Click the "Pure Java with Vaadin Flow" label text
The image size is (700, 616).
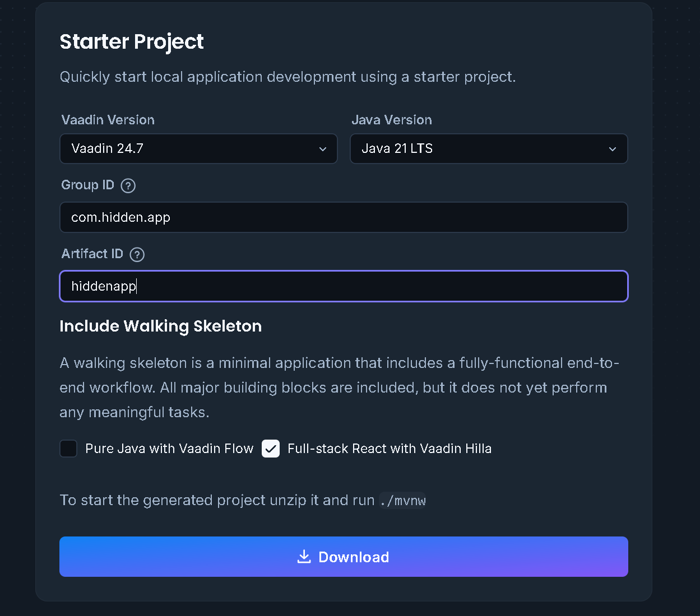tap(169, 449)
